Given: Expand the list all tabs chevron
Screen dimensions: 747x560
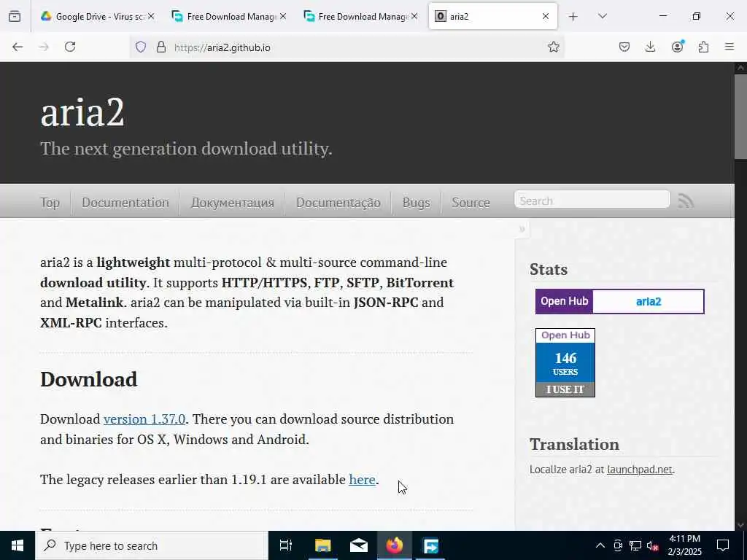Looking at the screenshot, I should [x=602, y=16].
